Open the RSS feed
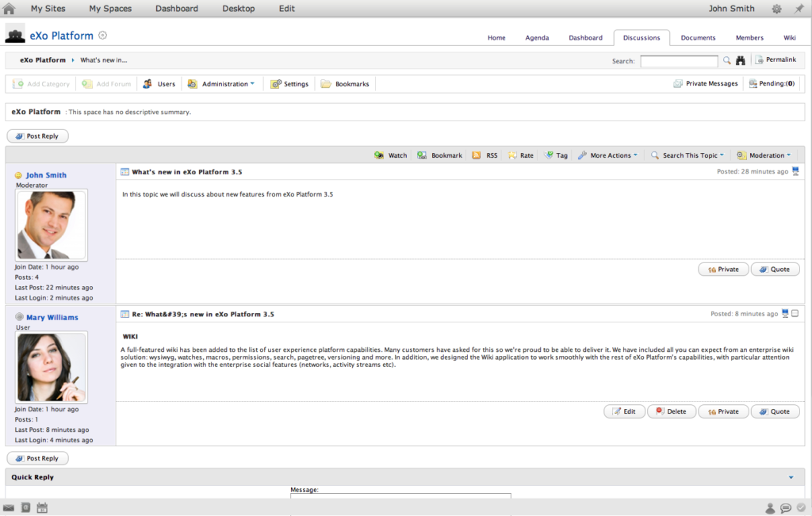The height and width of the screenshot is (516, 812). (485, 155)
